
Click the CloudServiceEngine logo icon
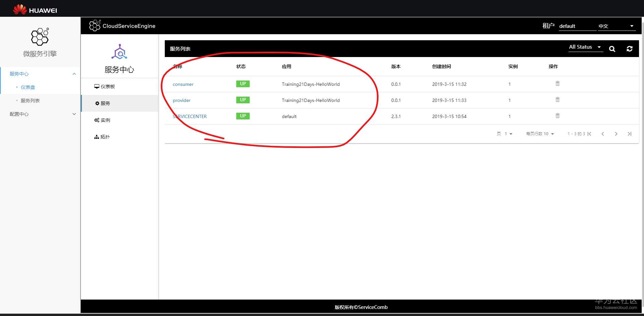tap(95, 25)
